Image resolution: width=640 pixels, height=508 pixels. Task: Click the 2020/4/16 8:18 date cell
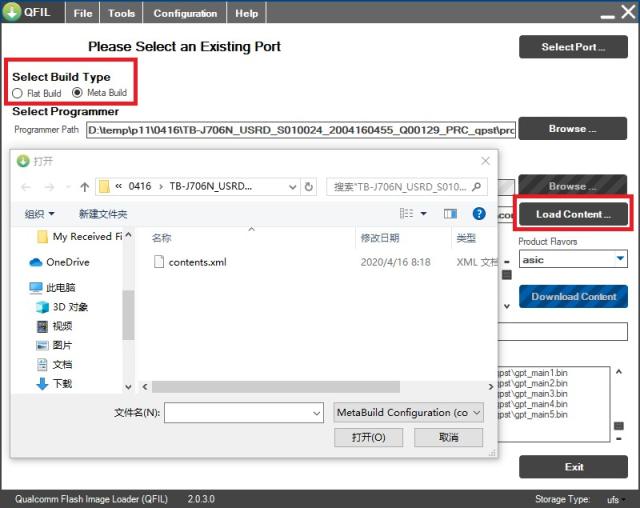(396, 262)
